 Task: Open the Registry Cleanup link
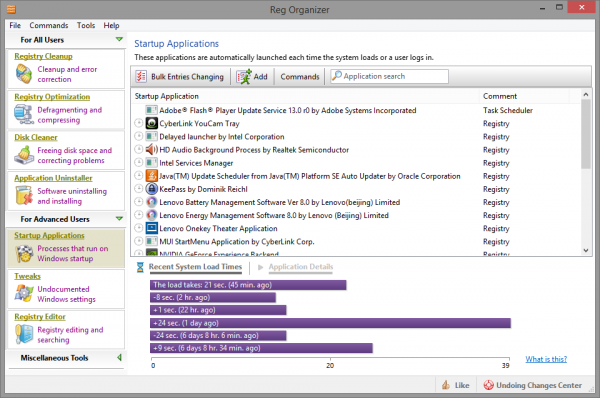43,56
